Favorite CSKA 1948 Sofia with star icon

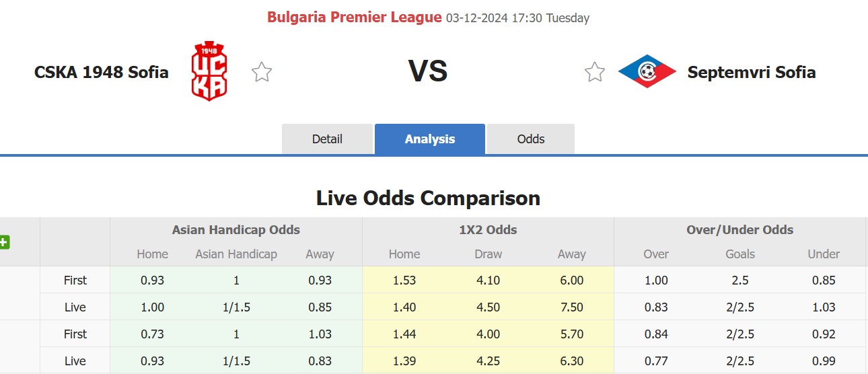point(262,72)
